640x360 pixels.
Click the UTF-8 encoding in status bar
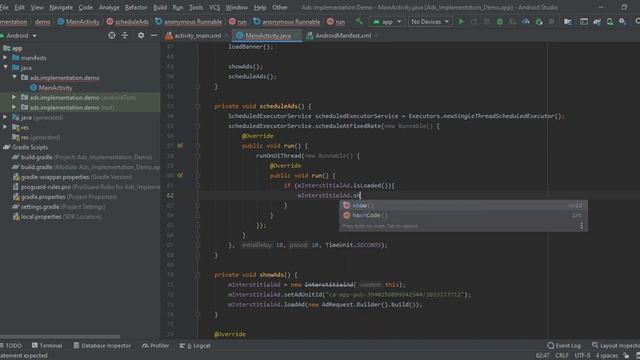click(x=582, y=356)
